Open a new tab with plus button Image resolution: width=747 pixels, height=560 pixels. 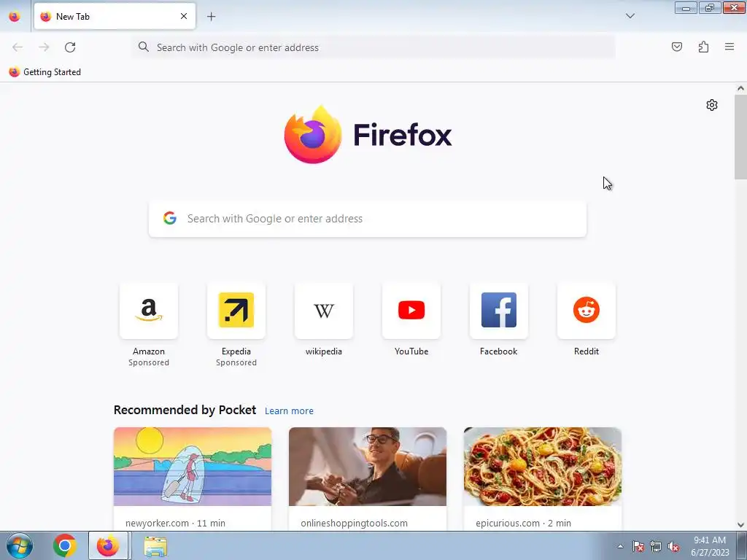click(x=211, y=17)
